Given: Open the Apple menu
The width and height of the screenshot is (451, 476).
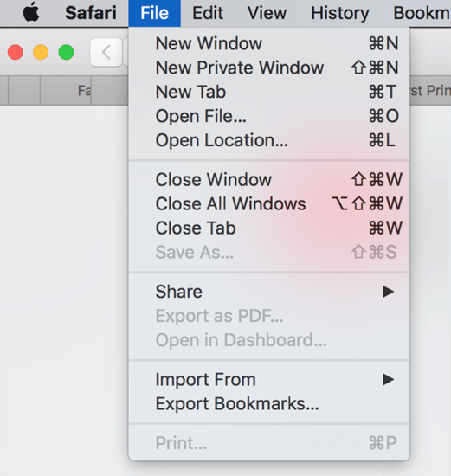Looking at the screenshot, I should pos(31,13).
